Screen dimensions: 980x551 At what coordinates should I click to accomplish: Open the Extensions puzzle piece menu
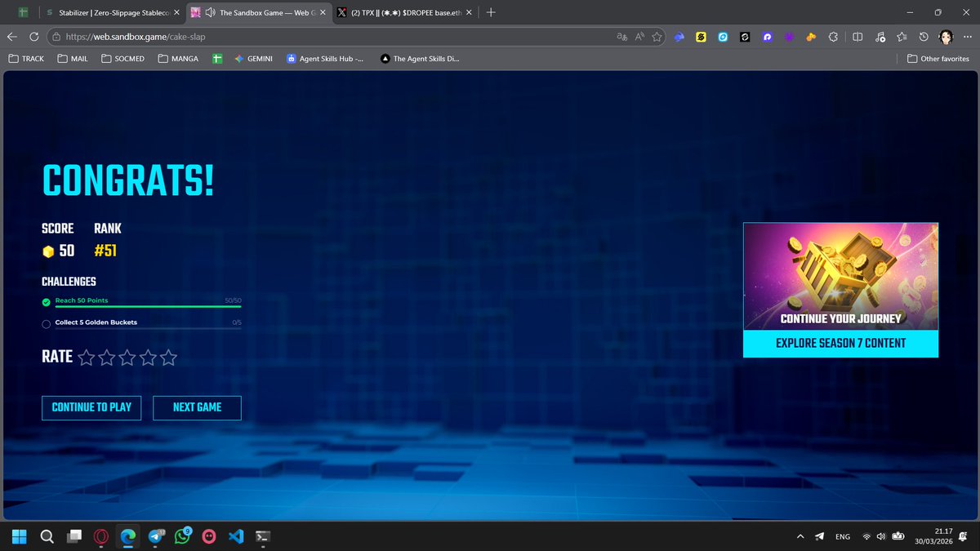click(833, 37)
